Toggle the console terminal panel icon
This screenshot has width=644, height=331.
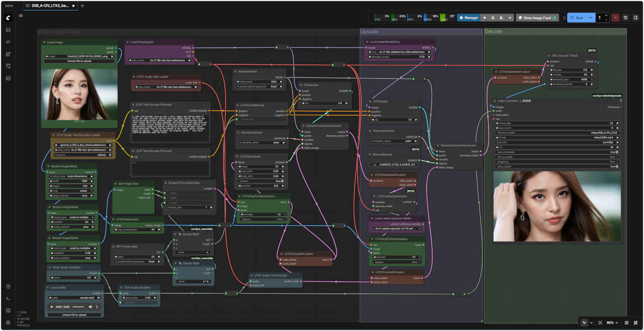8,298
